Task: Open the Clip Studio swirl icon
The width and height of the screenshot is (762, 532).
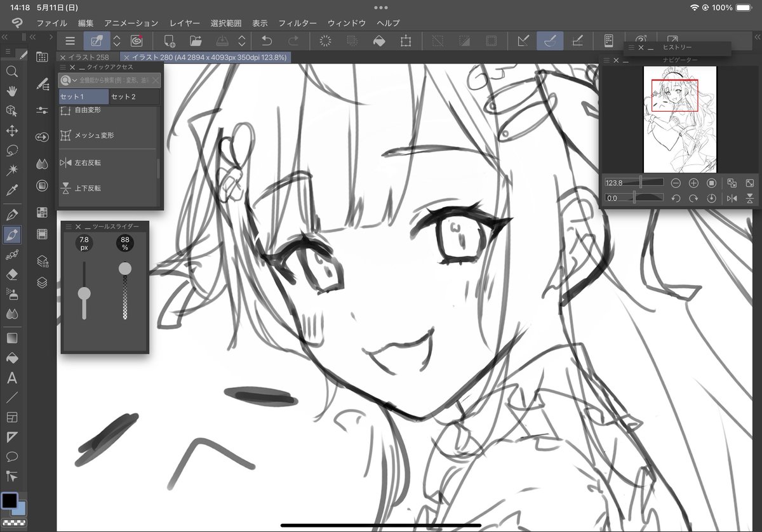Action: tap(136, 41)
